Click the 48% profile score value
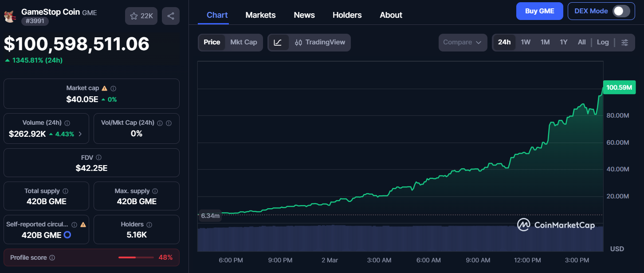This screenshot has width=644, height=273. tap(165, 257)
